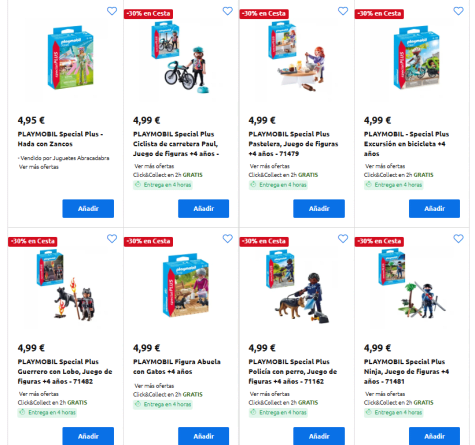
Task: Save Excursión en bicicleta to favorites
Action: tap(459, 11)
